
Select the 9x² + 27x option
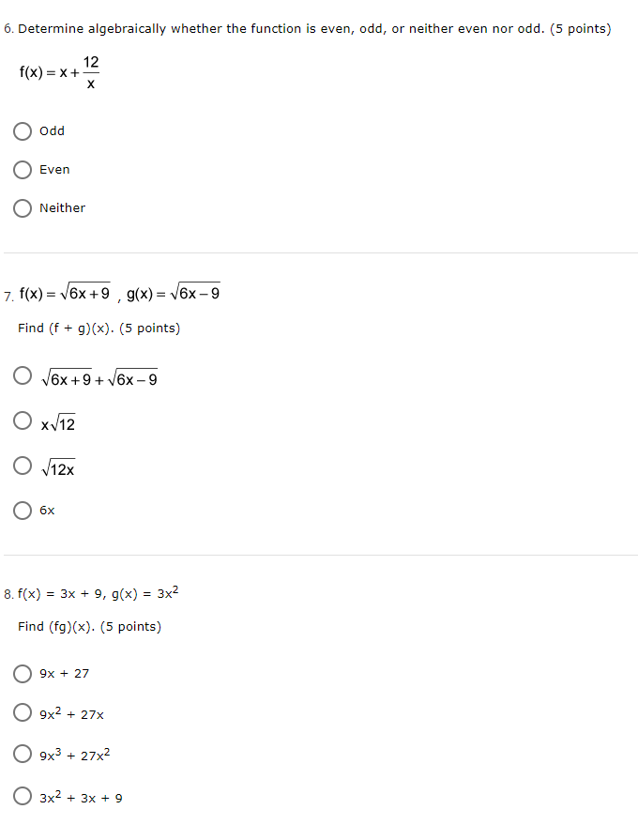(x=23, y=712)
